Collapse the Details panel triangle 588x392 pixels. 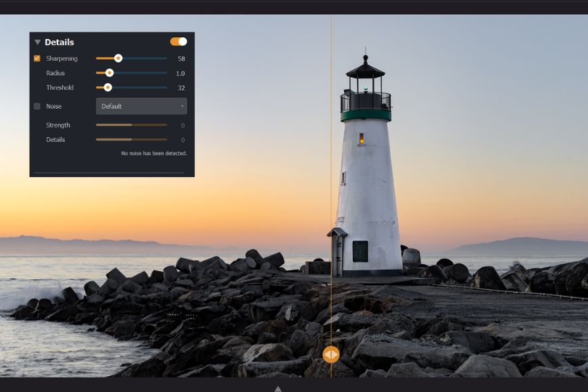(x=37, y=42)
